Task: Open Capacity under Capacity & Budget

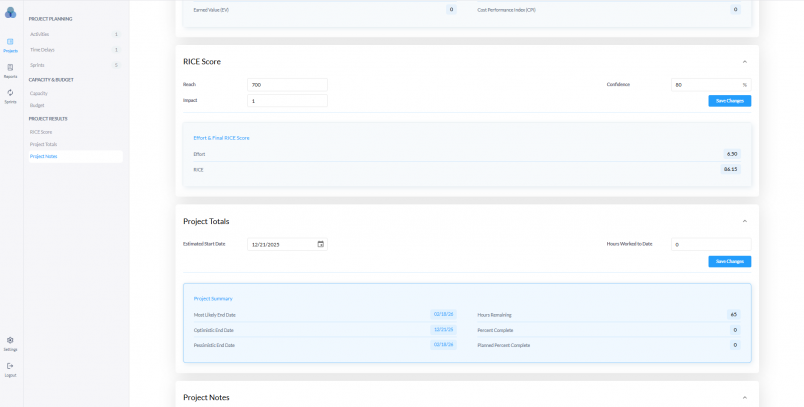Action: (39, 93)
